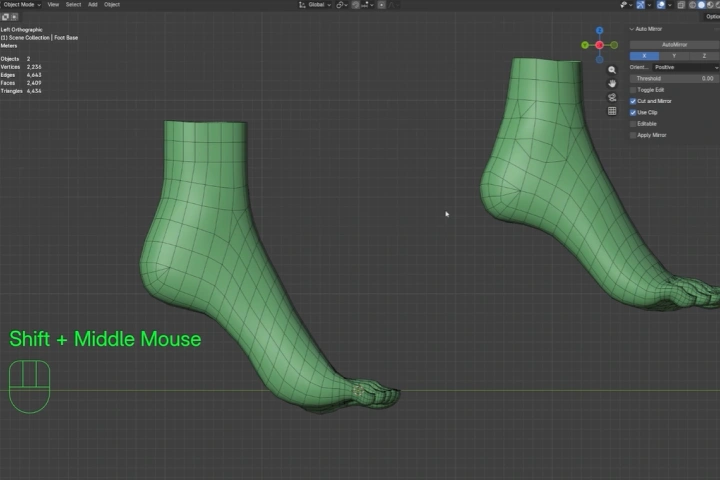Image resolution: width=720 pixels, height=480 pixels.
Task: Open the Object Mode dropdown
Action: pyautogui.click(x=22, y=5)
